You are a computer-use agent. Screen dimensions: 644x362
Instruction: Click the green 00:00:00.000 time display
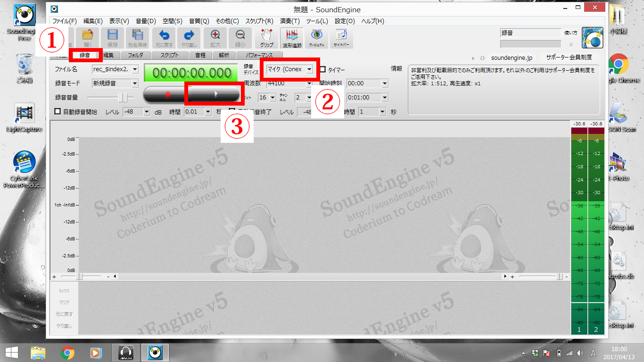point(191,74)
